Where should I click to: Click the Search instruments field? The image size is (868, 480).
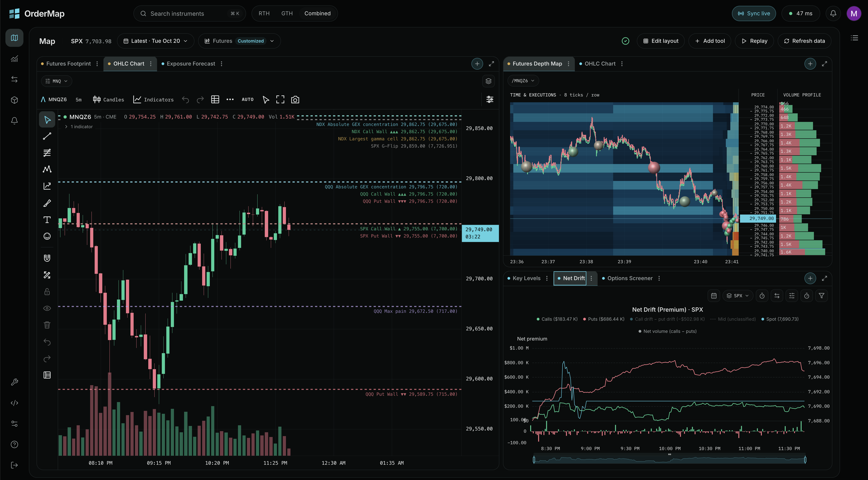(190, 14)
